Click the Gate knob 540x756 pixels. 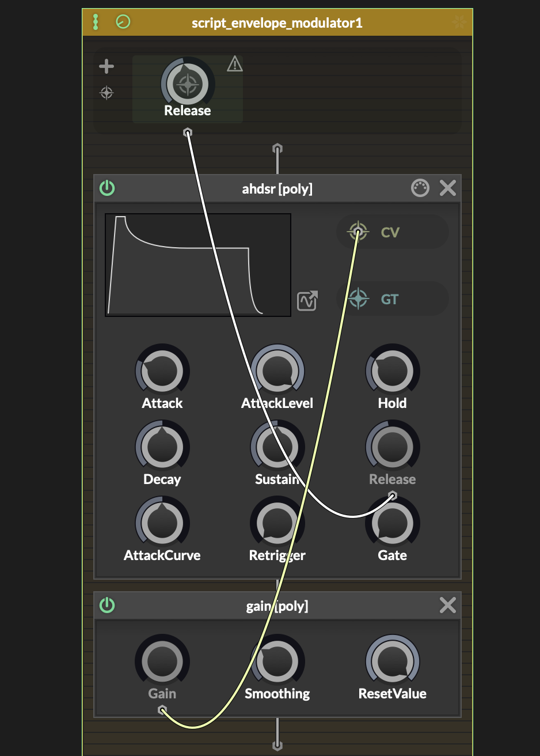point(393,523)
